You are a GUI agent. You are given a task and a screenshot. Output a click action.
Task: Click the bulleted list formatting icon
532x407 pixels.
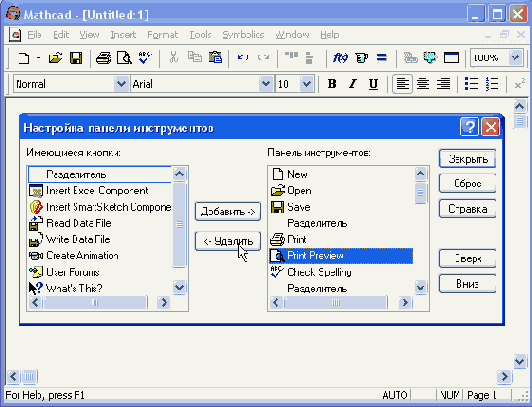(471, 83)
